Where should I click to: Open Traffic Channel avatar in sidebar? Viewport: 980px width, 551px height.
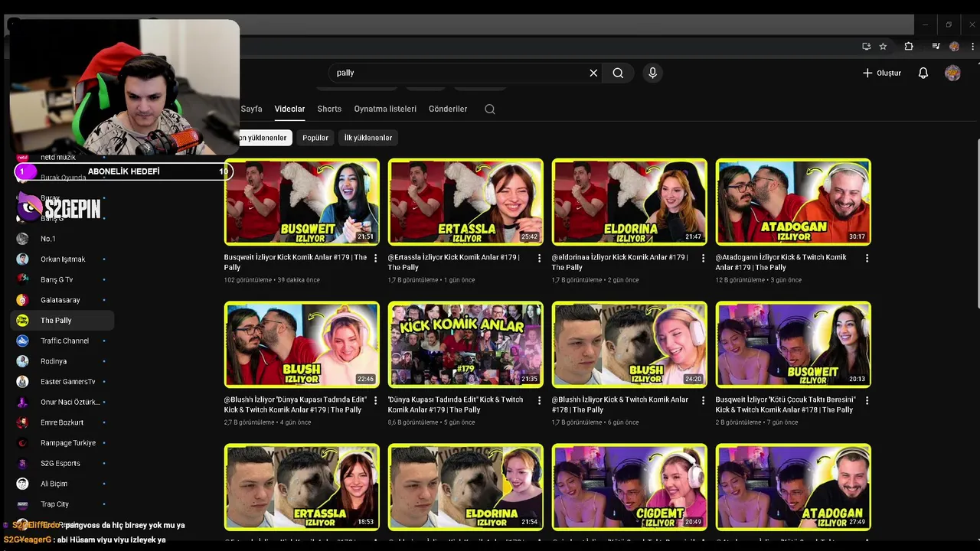22,341
